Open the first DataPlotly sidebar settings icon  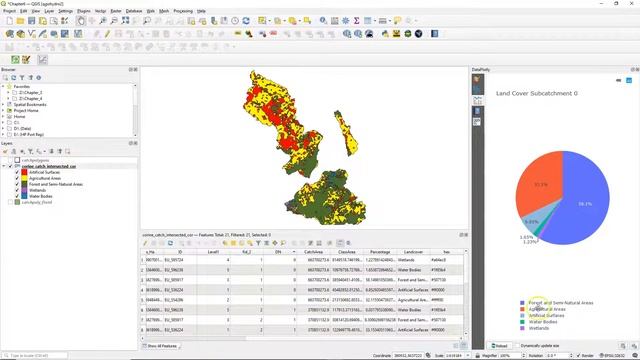click(477, 79)
